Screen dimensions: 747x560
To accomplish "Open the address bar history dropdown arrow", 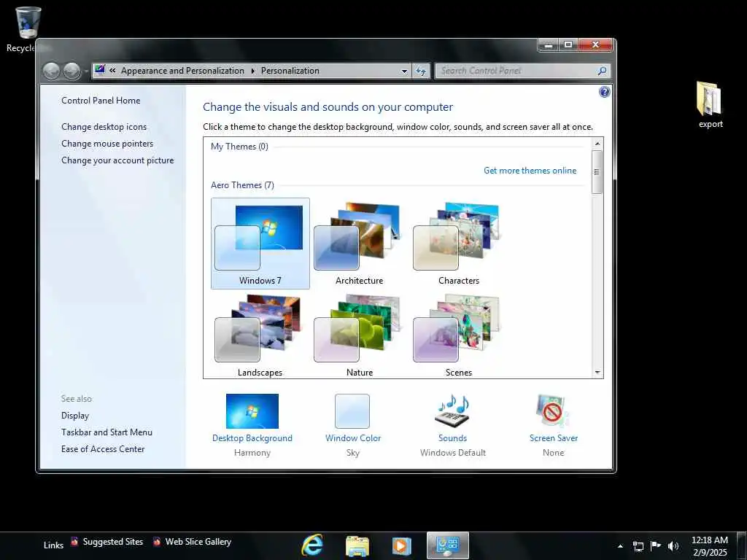I will pyautogui.click(x=404, y=71).
